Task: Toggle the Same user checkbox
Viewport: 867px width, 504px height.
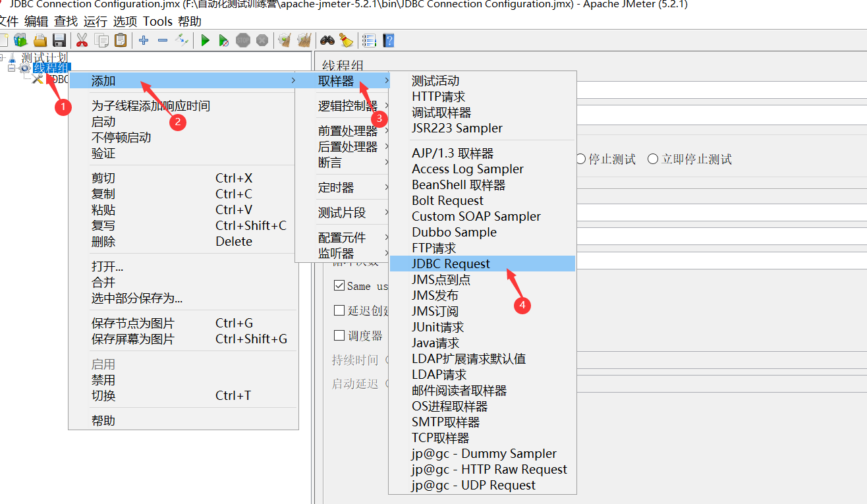Action: coord(339,286)
